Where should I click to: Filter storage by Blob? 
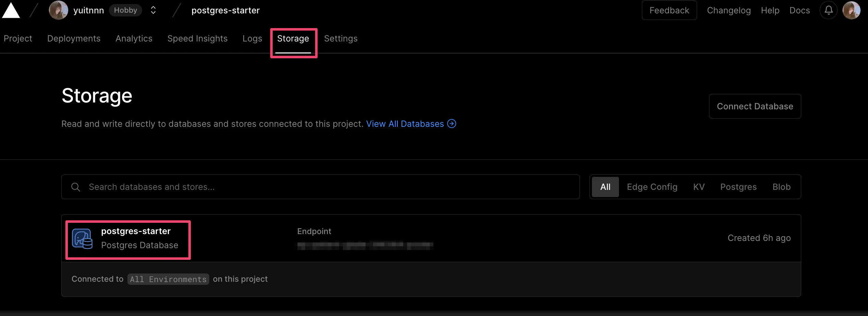[782, 187]
